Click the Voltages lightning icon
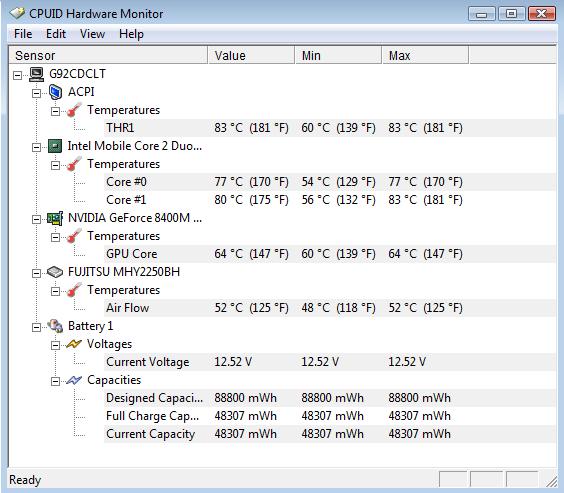 74,344
